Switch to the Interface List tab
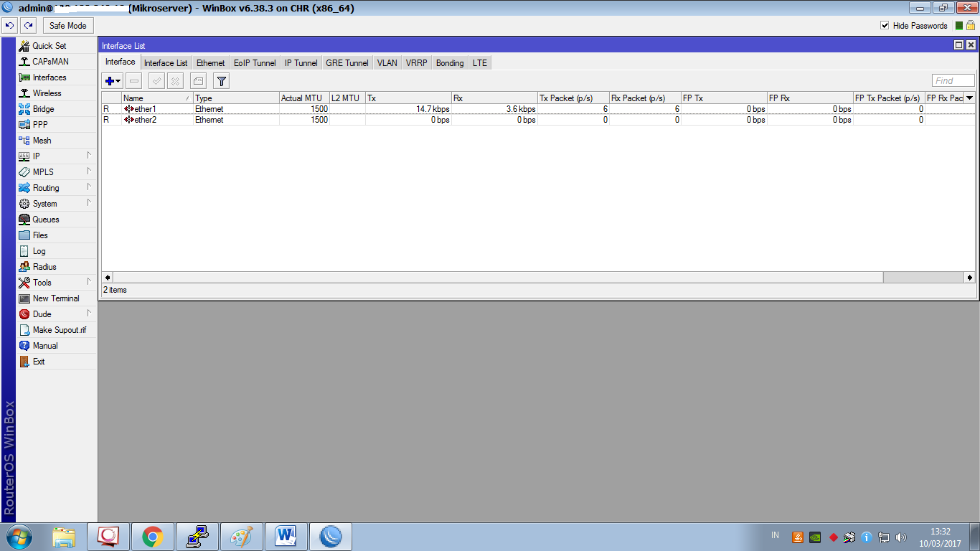The width and height of the screenshot is (980, 551). [166, 63]
